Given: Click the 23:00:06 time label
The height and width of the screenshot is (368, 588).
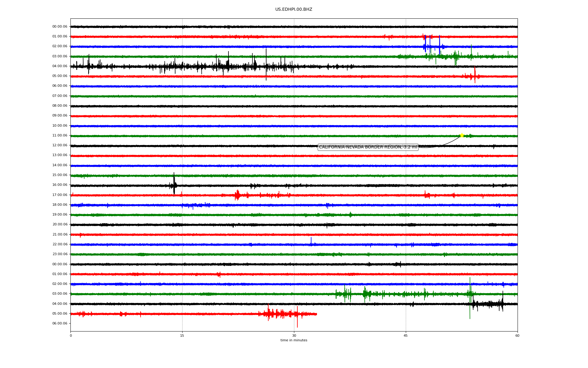Looking at the screenshot, I should (x=60, y=254).
